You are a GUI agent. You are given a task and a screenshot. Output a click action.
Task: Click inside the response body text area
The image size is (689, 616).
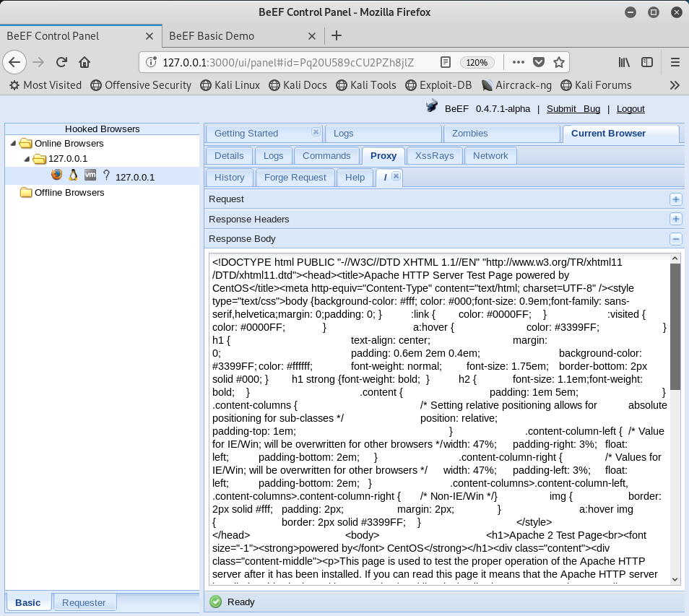point(439,420)
